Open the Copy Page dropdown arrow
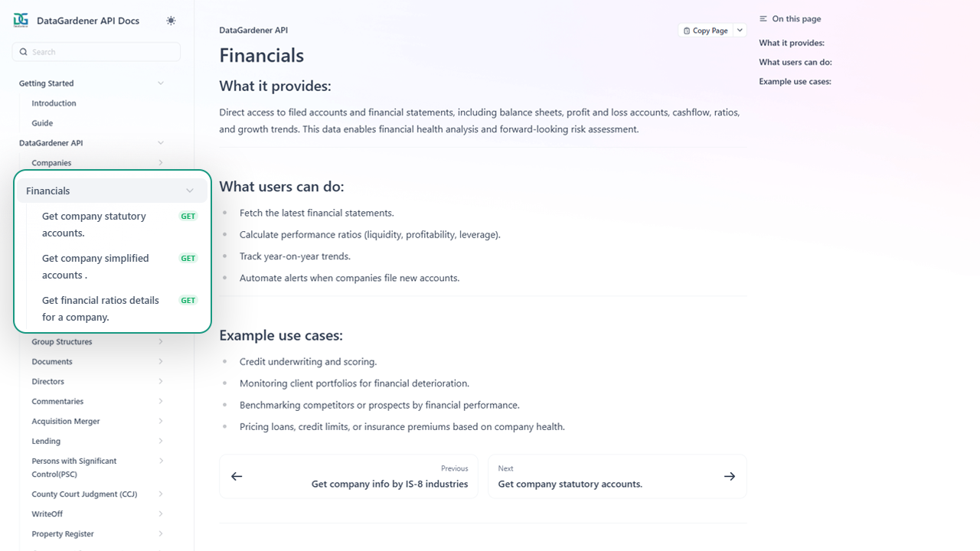The width and height of the screenshot is (980, 551). point(740,31)
